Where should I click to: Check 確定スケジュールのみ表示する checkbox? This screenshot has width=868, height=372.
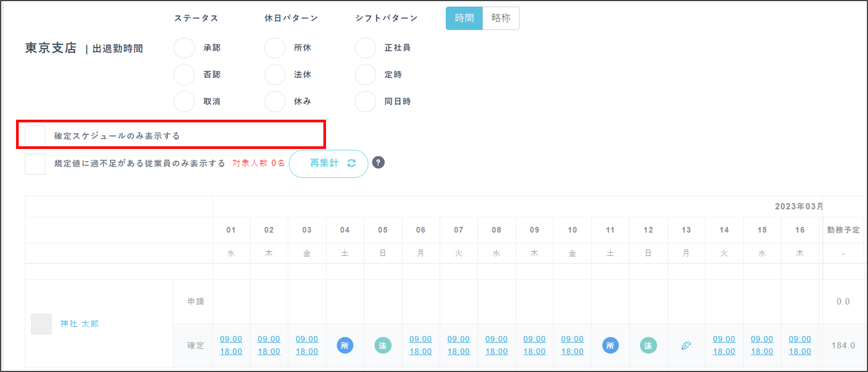pos(35,136)
